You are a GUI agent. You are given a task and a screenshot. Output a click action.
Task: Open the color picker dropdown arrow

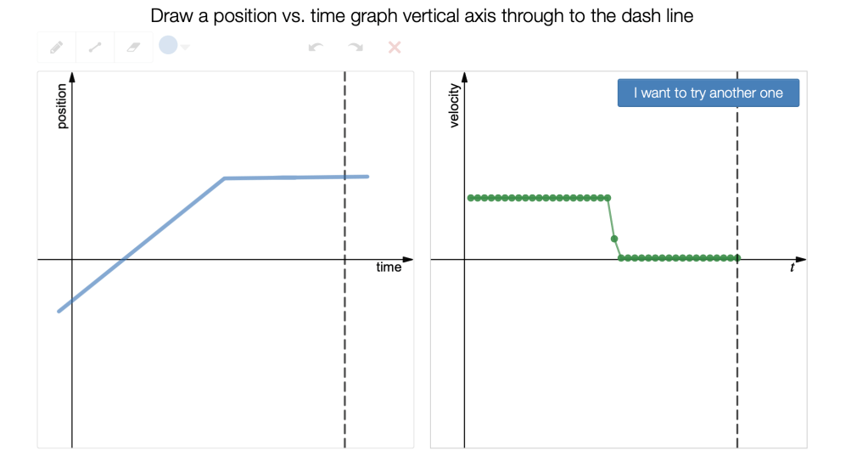click(185, 48)
